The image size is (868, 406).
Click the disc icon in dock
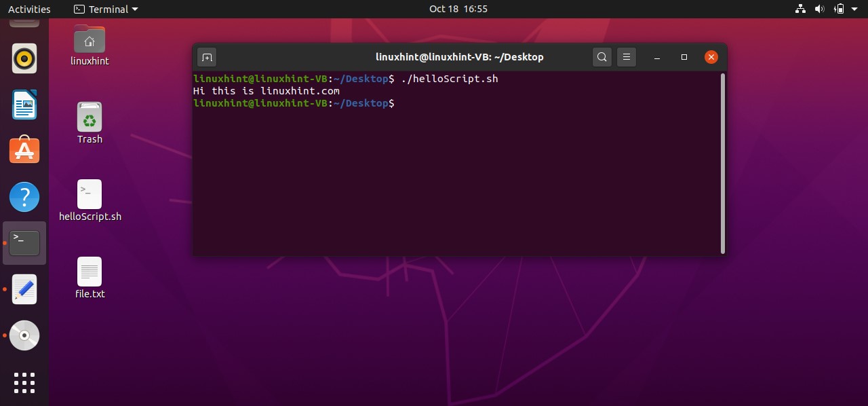click(24, 335)
